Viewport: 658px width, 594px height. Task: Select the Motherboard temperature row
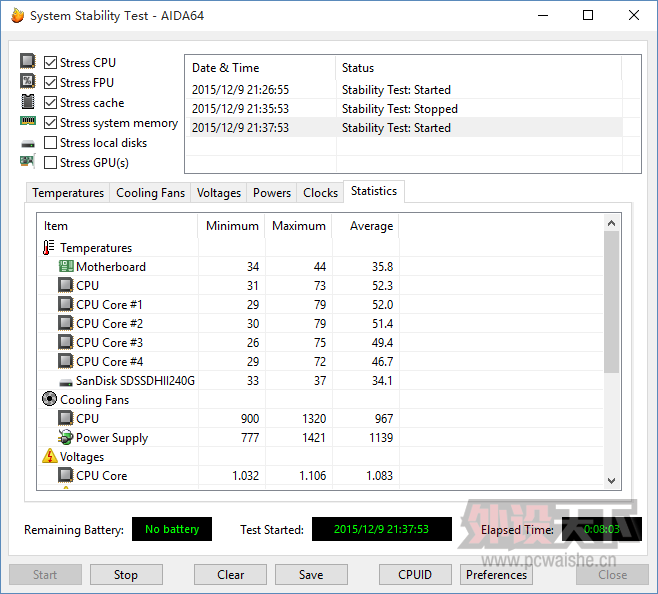click(320, 266)
